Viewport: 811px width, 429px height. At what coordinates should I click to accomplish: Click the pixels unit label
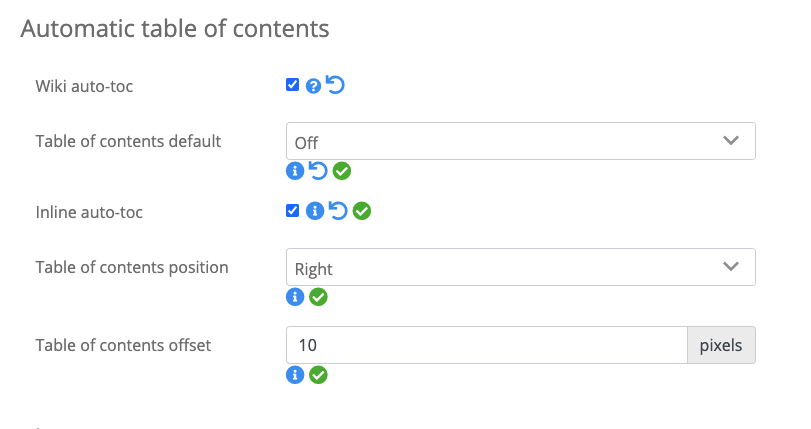pos(721,345)
